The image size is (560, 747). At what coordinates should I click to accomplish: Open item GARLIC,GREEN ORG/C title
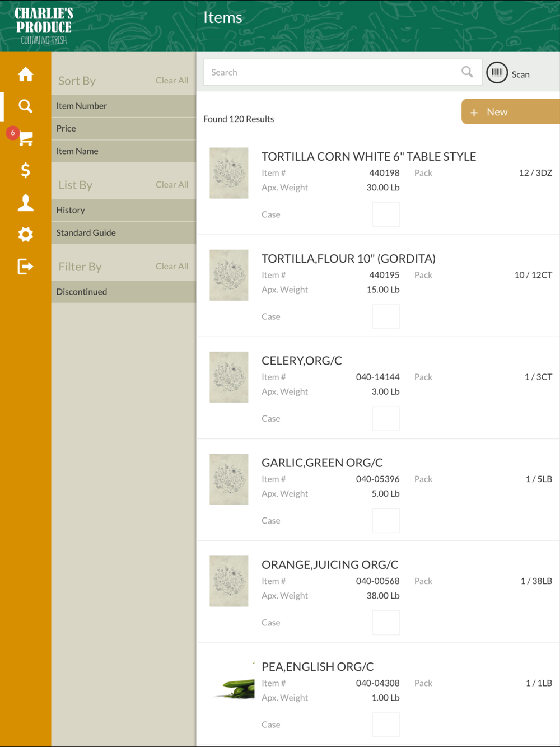pyautogui.click(x=322, y=463)
